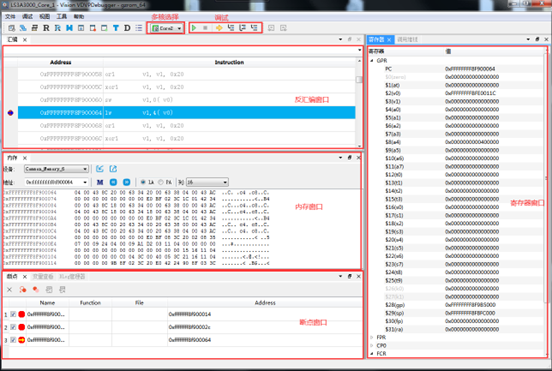Click the X delete icon in breakpoint toolbar
The image size is (552, 371).
(x=10, y=290)
